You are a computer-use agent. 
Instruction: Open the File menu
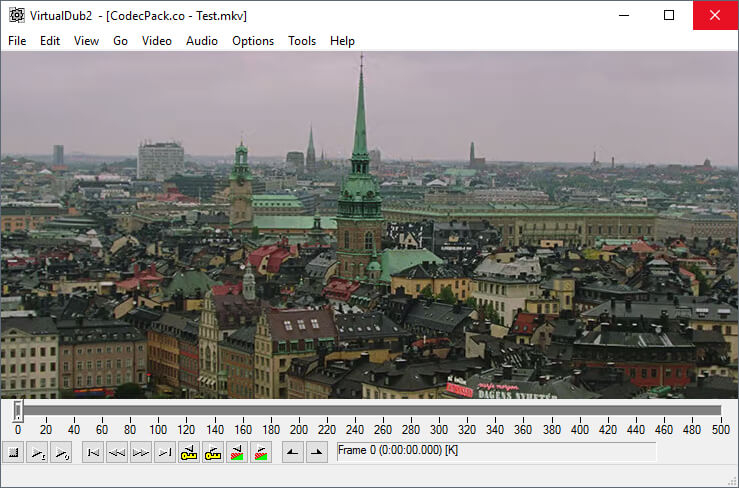tap(17, 41)
